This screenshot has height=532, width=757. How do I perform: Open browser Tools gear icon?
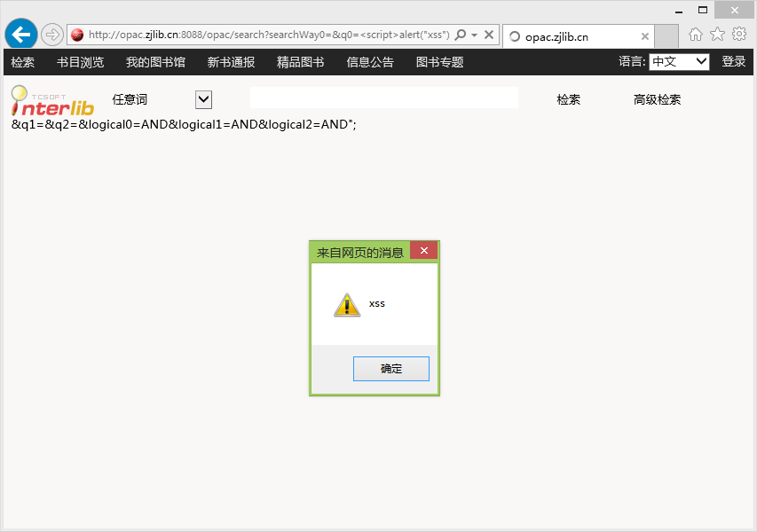(x=739, y=35)
